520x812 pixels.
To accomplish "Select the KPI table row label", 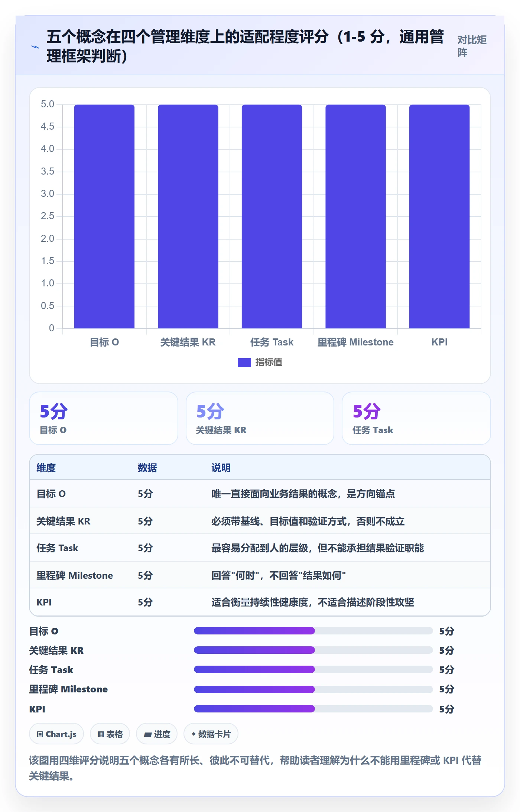I will coord(44,602).
